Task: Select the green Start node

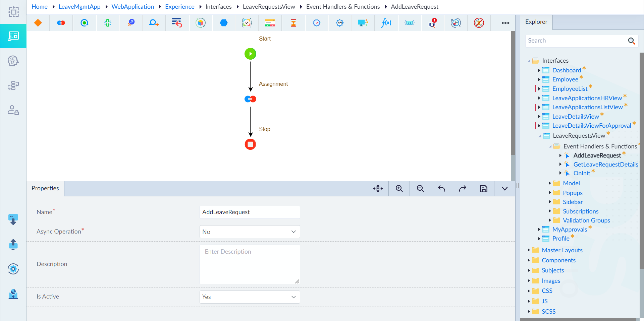Action: 250,54
